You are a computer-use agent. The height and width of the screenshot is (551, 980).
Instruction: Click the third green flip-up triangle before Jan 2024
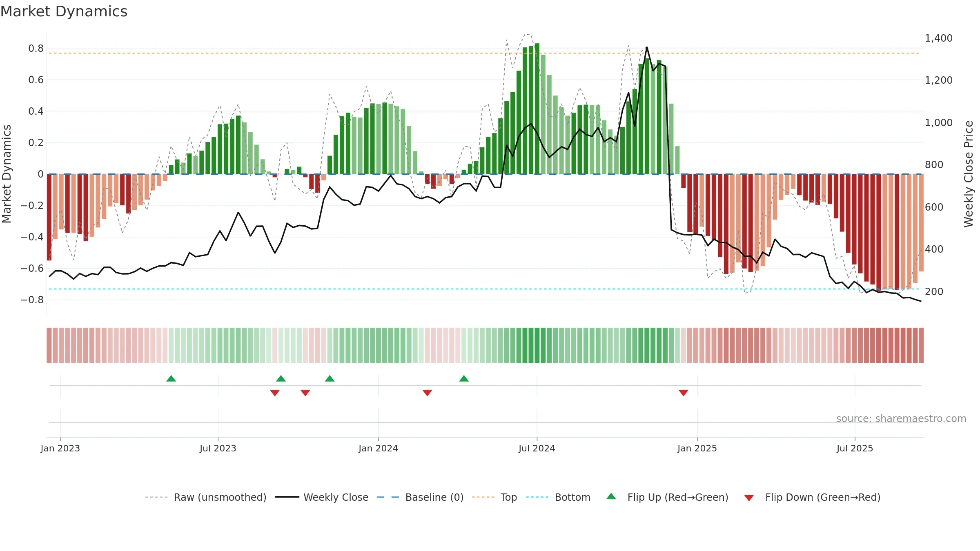[330, 379]
